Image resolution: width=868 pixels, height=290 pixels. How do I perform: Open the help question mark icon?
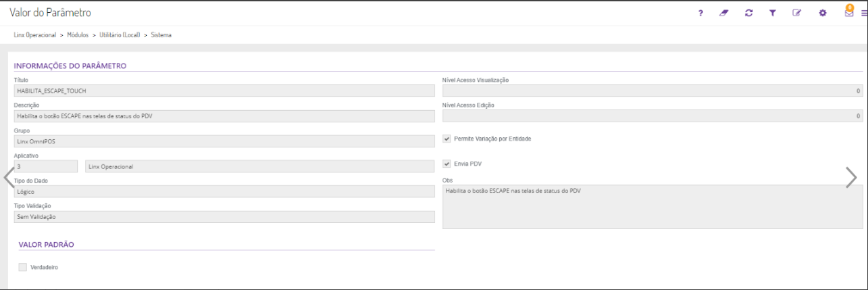(x=700, y=13)
